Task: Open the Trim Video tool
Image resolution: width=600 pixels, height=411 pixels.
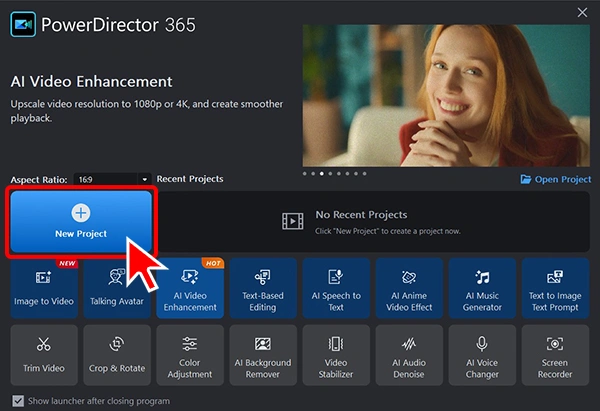Action: (44, 355)
